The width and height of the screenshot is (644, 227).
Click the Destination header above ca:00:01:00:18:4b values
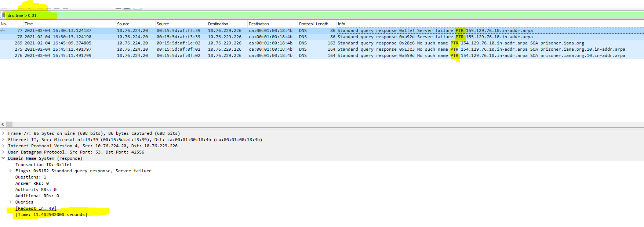[259, 24]
